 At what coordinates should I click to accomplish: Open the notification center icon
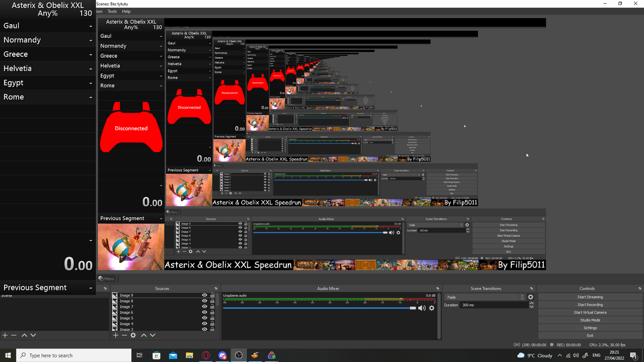coord(633,355)
